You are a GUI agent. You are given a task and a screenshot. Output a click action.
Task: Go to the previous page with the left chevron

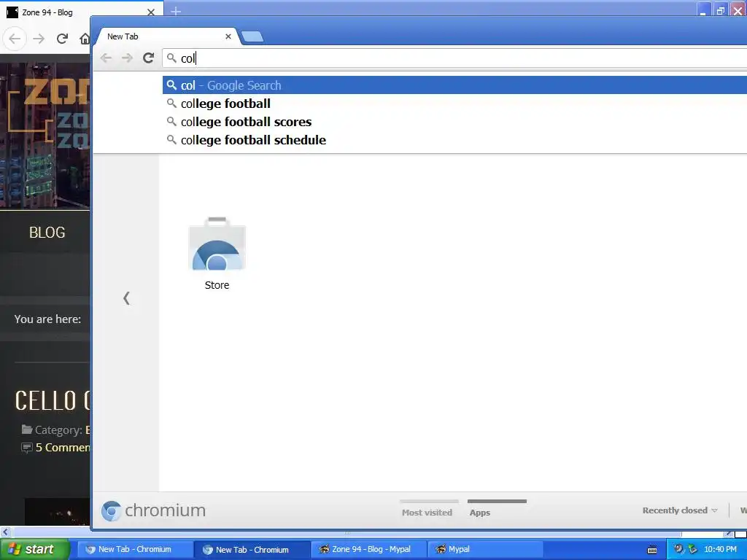click(126, 298)
